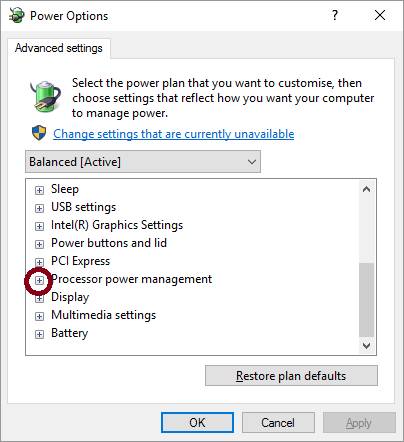Select the Advanced settings tab

pyautogui.click(x=59, y=48)
